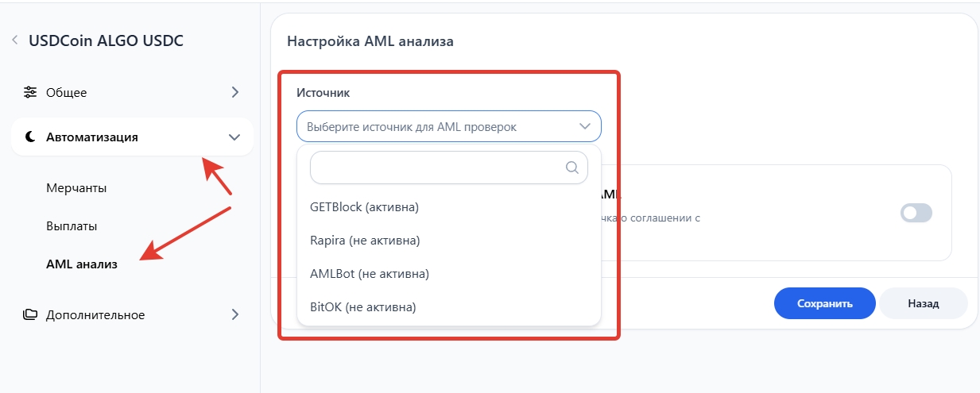Expand the Дополнительное section chevron

(x=234, y=314)
